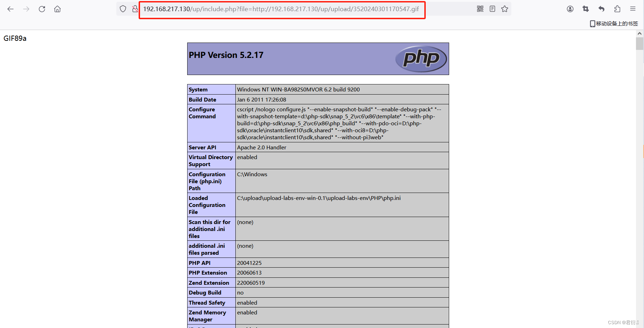Click the Thread Safety label
644x328 pixels.
coord(207,303)
